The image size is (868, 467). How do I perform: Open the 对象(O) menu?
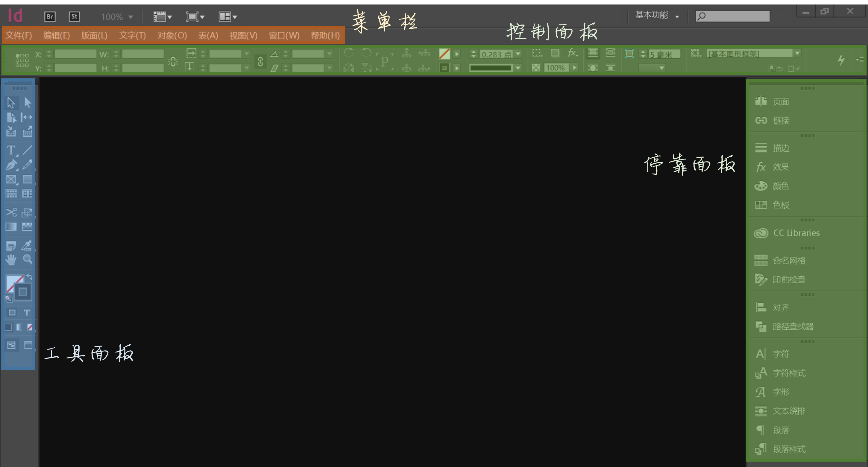pyautogui.click(x=172, y=35)
